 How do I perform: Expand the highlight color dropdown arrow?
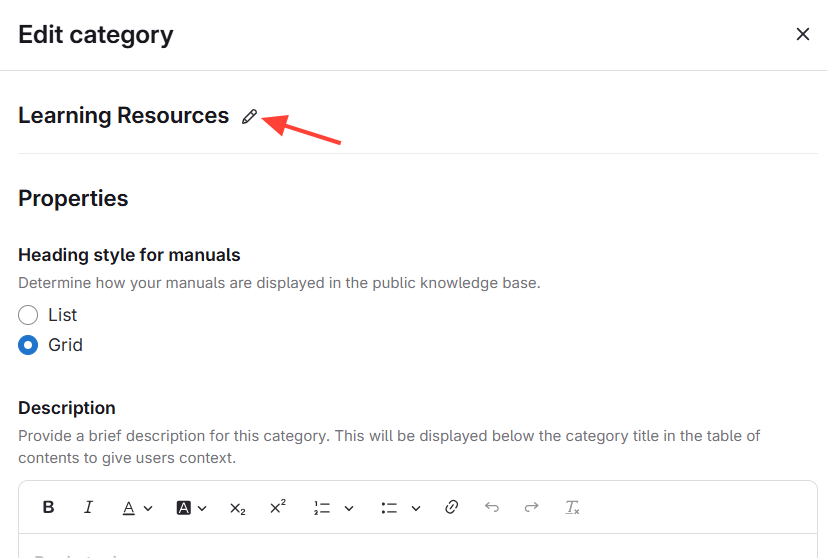coord(202,508)
